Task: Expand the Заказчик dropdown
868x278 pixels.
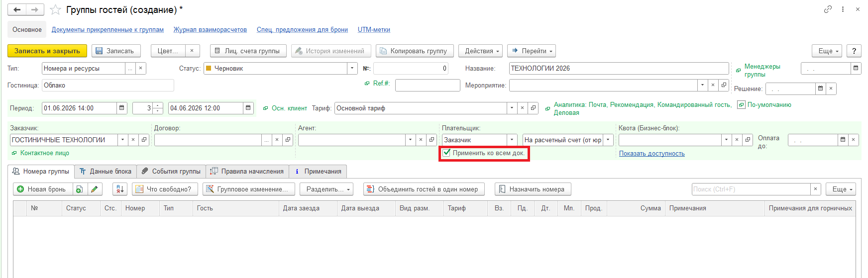Action: pyautogui.click(x=122, y=140)
